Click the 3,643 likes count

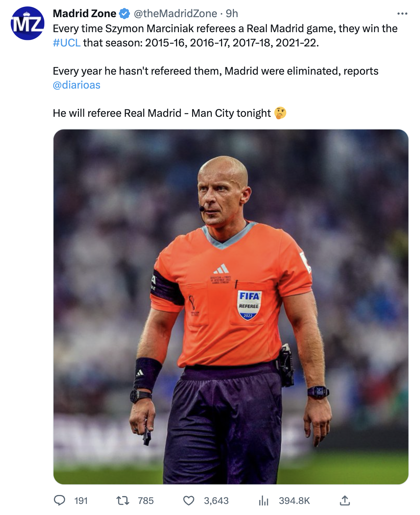pyautogui.click(x=216, y=501)
